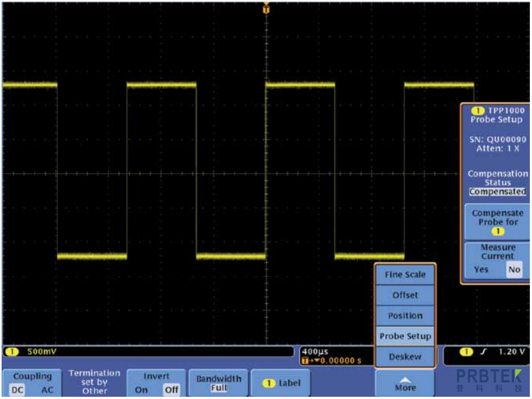Click the orange trigger position marker at top
Screen dimensions: 532x399
(265, 9)
